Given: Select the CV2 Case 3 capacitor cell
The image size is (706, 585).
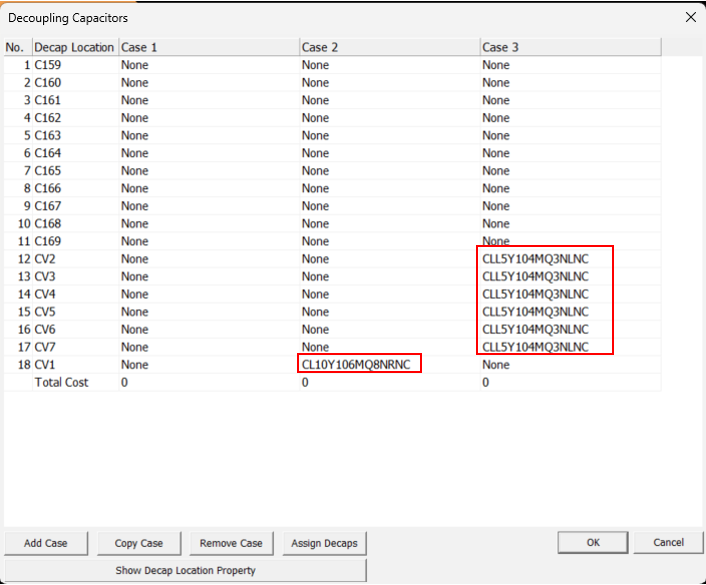Looking at the screenshot, I should tap(535, 259).
